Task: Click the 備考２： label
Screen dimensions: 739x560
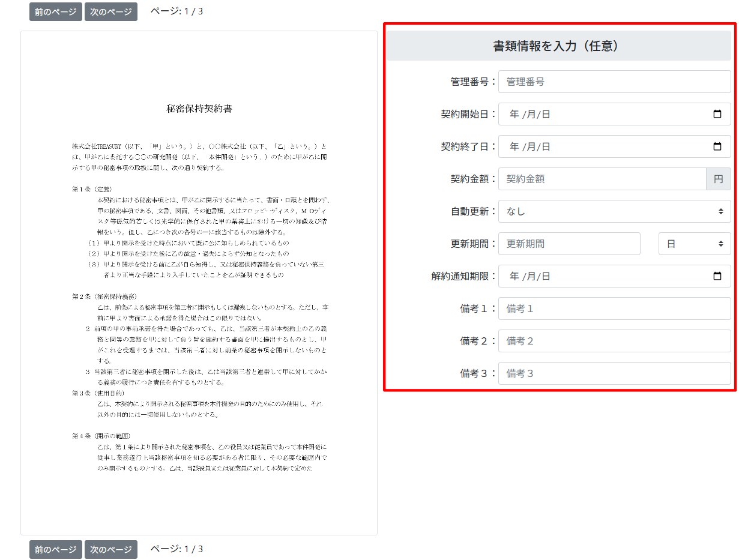Action: (x=478, y=341)
